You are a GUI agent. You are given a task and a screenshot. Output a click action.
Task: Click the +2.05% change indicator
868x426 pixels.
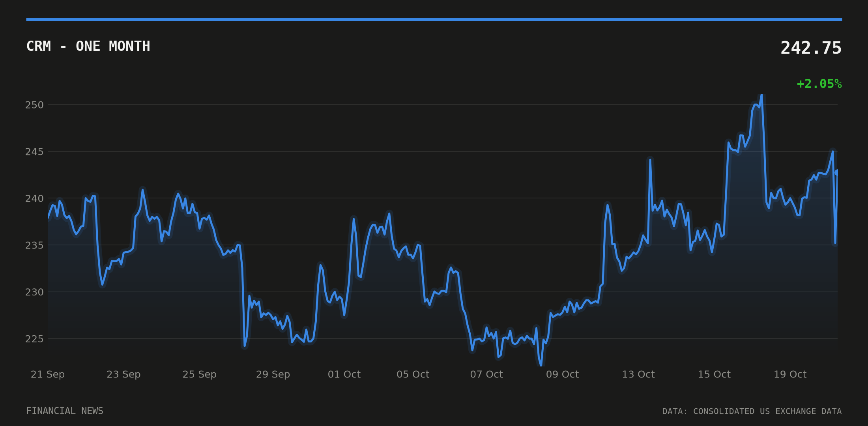(x=819, y=84)
